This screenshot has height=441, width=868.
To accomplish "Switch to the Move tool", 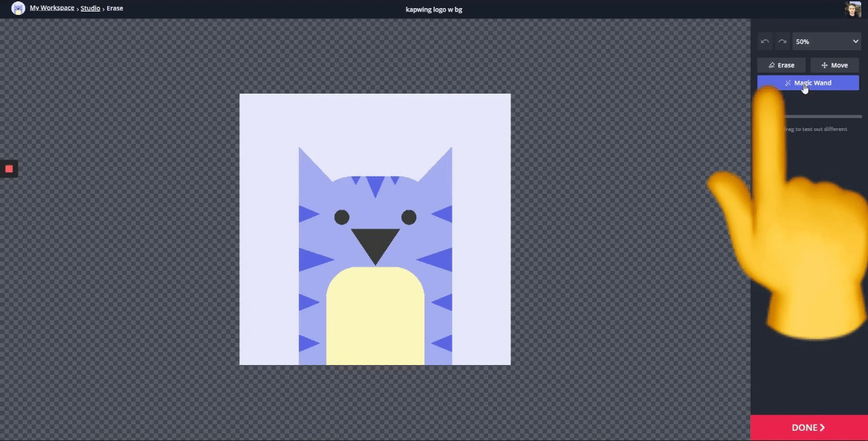I will (834, 65).
